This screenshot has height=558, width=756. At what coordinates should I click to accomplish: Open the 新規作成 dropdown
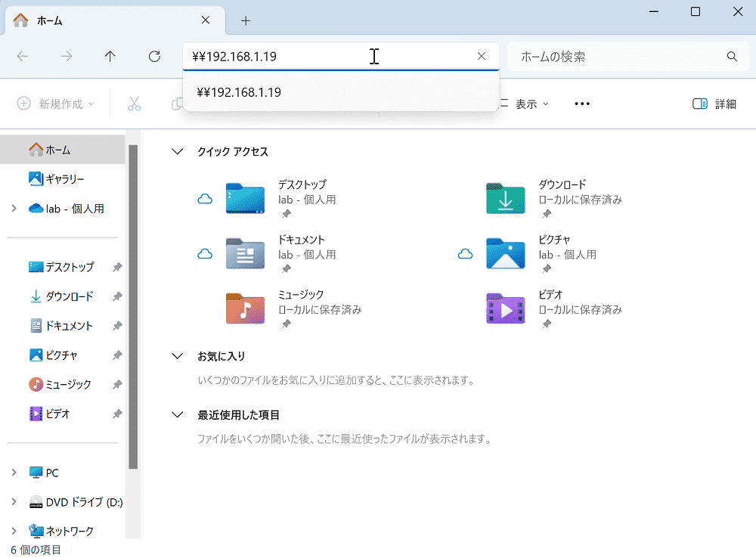coord(55,104)
